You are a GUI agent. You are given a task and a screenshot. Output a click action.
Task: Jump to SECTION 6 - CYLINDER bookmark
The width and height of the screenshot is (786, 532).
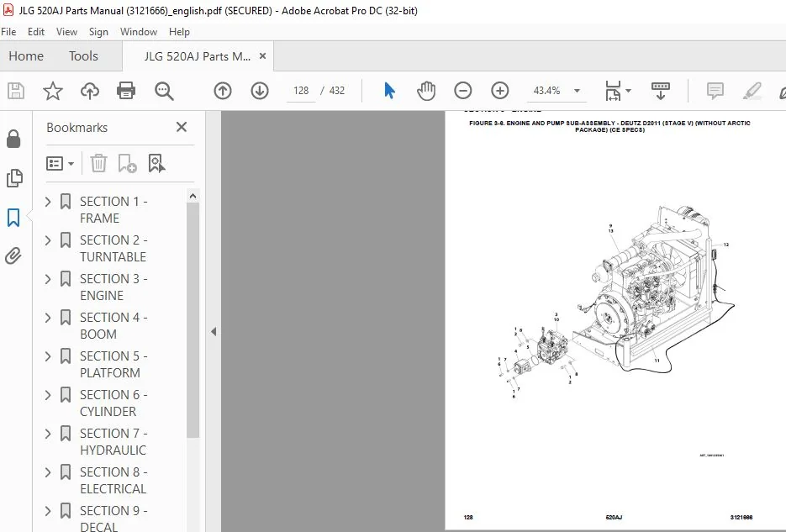click(113, 403)
